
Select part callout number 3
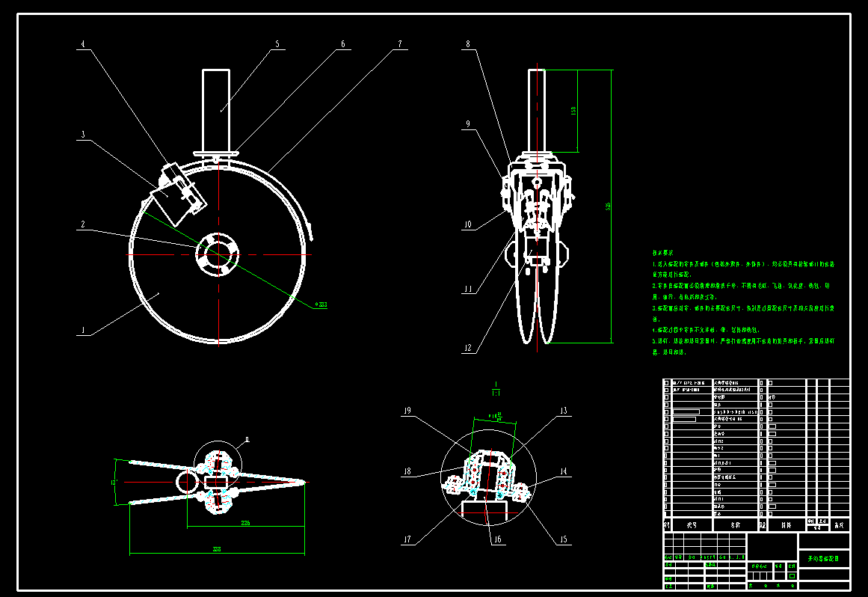pos(83,135)
